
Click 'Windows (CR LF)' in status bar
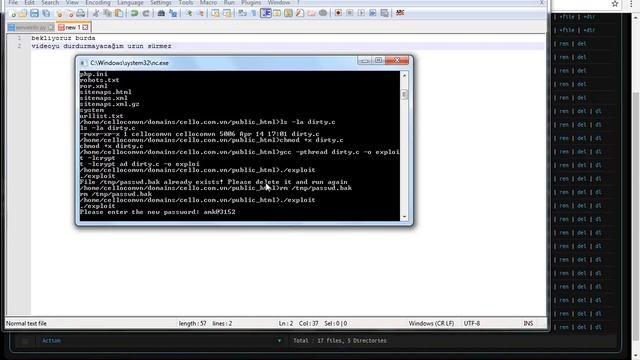[431, 323]
